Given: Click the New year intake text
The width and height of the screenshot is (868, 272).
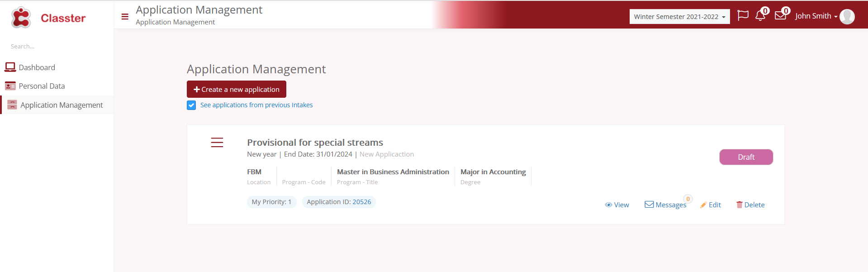Looking at the screenshot, I should [x=261, y=154].
